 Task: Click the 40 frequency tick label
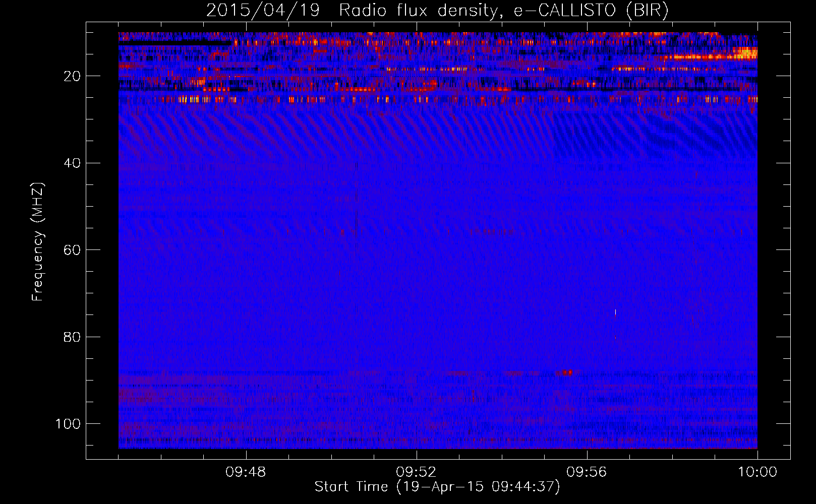(72, 163)
